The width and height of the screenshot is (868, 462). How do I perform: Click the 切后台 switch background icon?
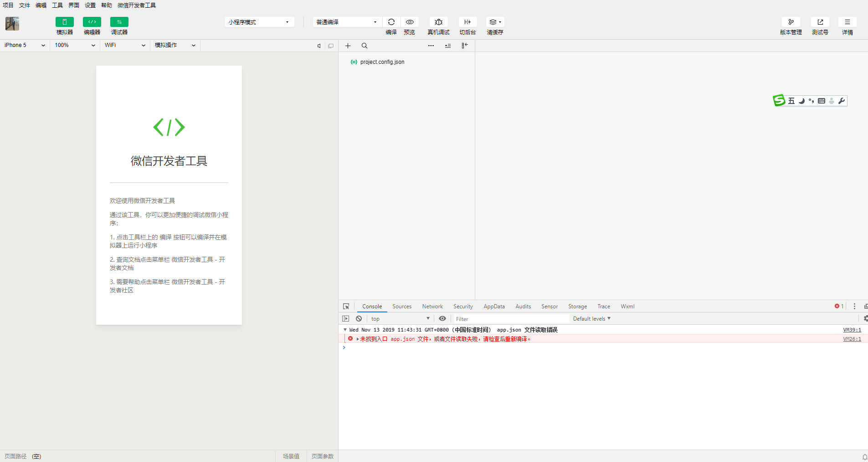(467, 22)
